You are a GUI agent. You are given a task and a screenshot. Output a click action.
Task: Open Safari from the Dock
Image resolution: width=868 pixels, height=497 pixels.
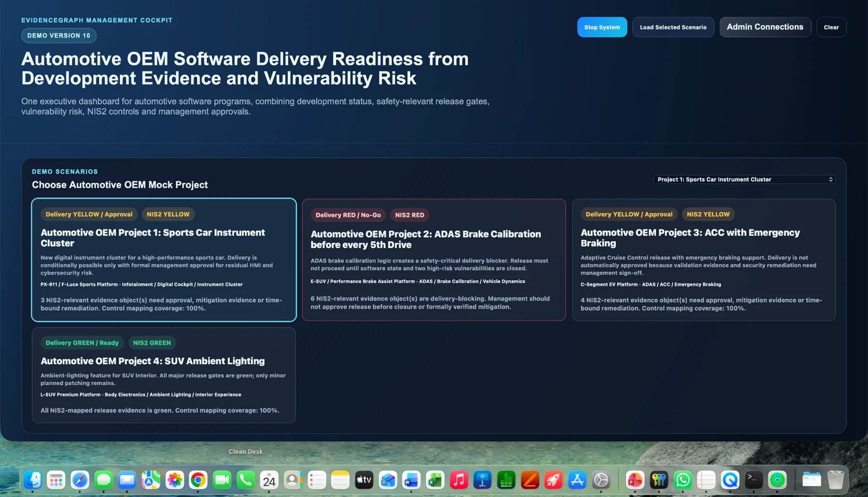80,480
